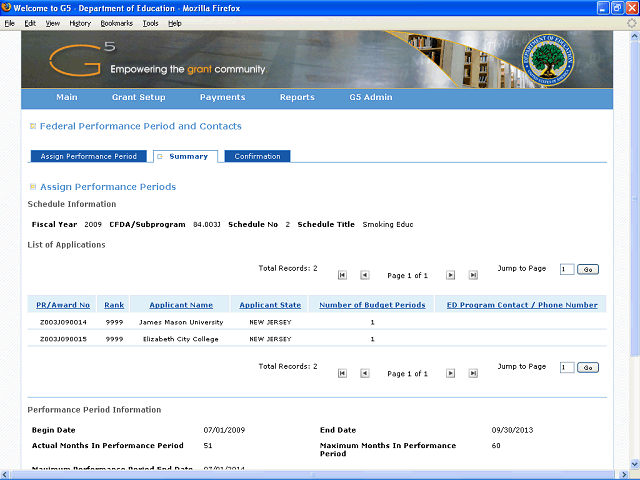
Task: Go to first page in bottom pager
Action: point(342,373)
